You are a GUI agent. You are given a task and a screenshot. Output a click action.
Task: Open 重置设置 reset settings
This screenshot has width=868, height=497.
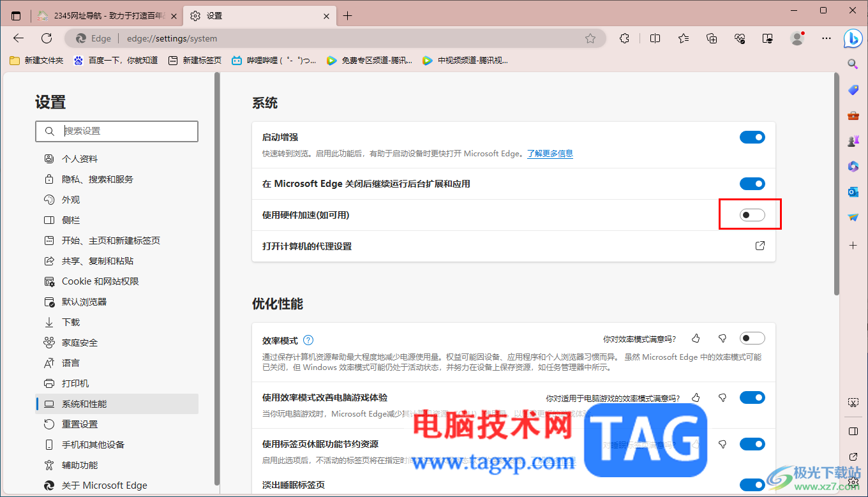[x=117, y=424]
